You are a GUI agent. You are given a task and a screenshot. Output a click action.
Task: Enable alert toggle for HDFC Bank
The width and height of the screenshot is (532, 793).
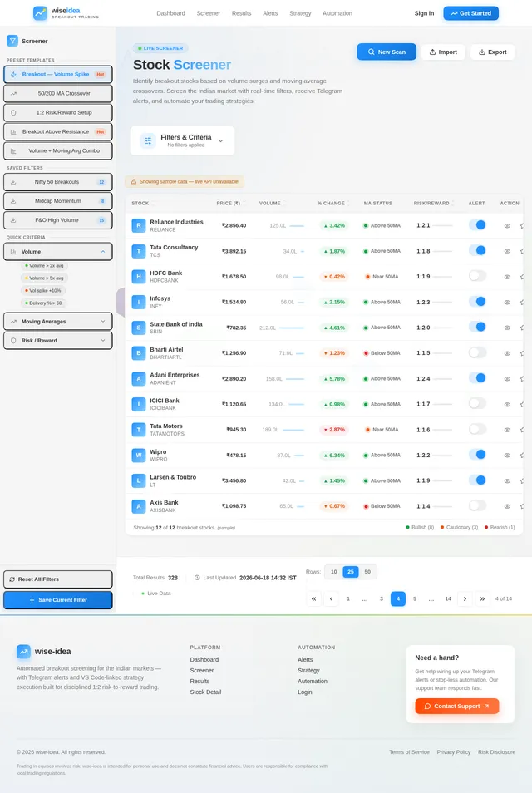477,276
